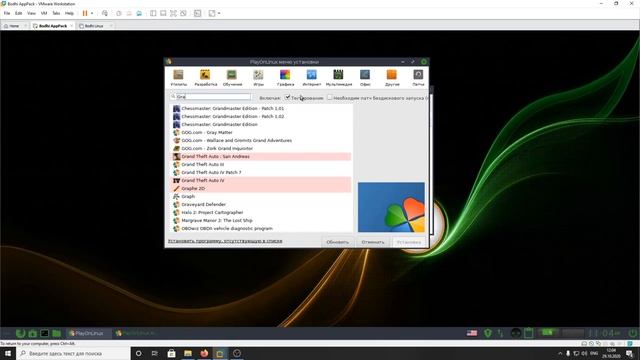The width and height of the screenshot is (640, 360).
Task: Open the Мультимедиа category
Action: 338,78
